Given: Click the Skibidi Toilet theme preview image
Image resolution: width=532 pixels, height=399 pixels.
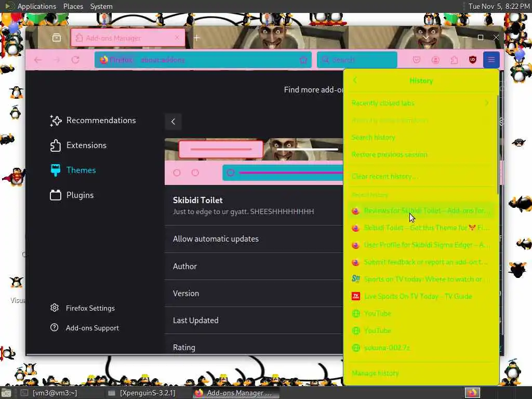Looking at the screenshot, I should (x=254, y=162).
